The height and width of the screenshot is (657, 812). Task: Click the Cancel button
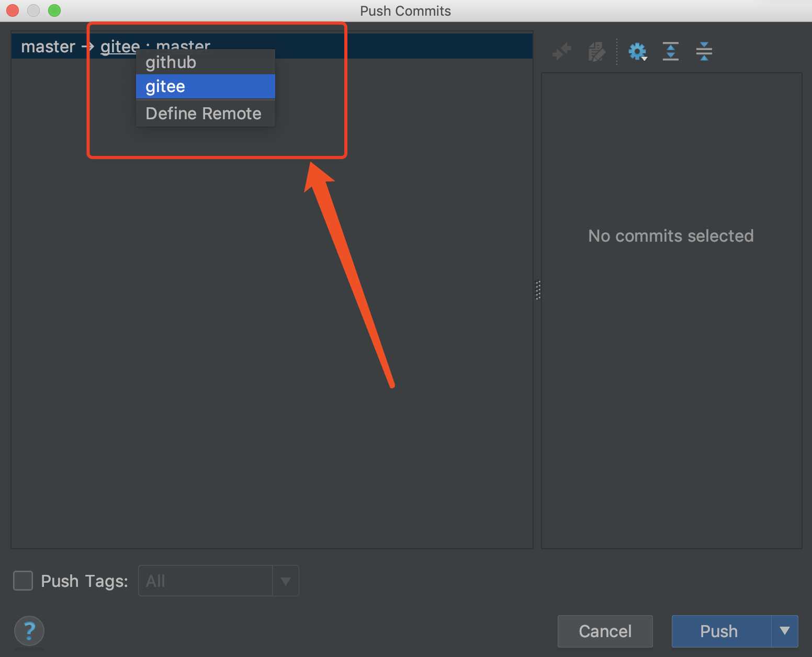[x=605, y=631]
